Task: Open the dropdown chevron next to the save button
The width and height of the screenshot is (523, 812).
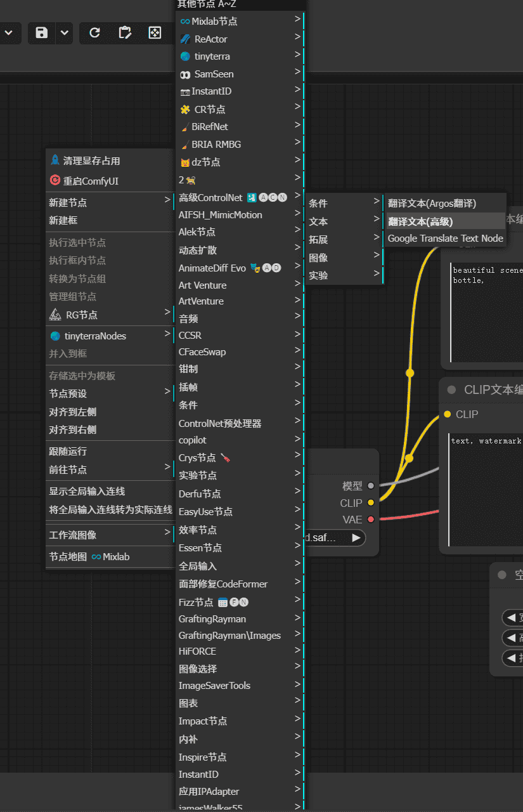Action: [64, 32]
